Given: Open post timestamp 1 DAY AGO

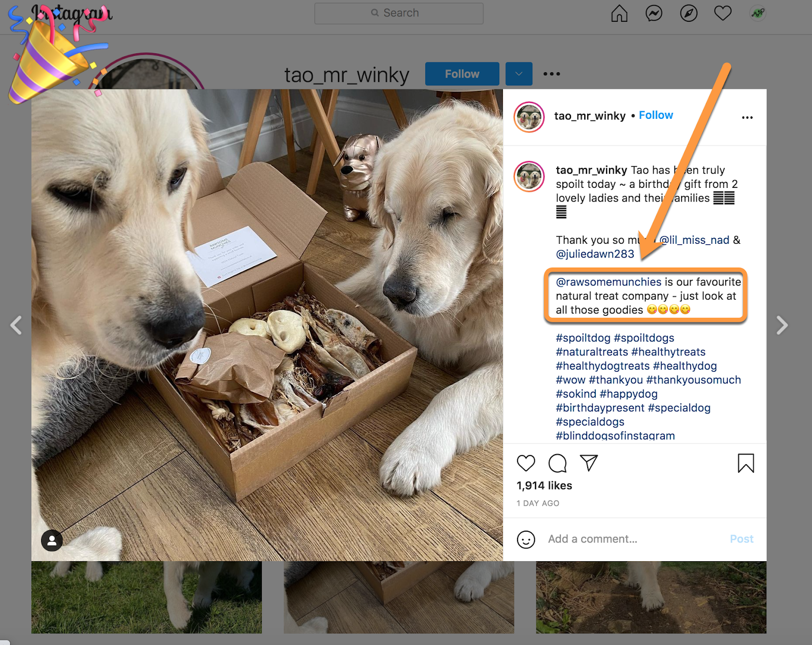Looking at the screenshot, I should 538,503.
